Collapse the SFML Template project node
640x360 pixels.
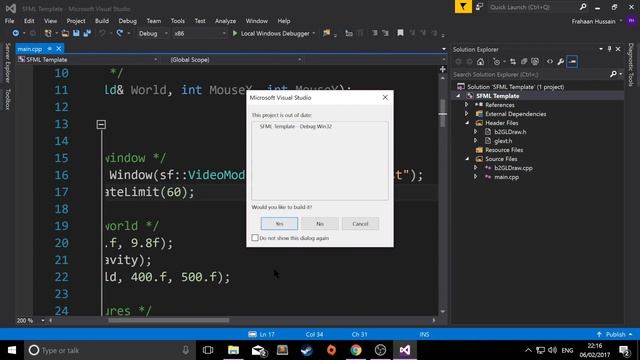click(x=458, y=96)
